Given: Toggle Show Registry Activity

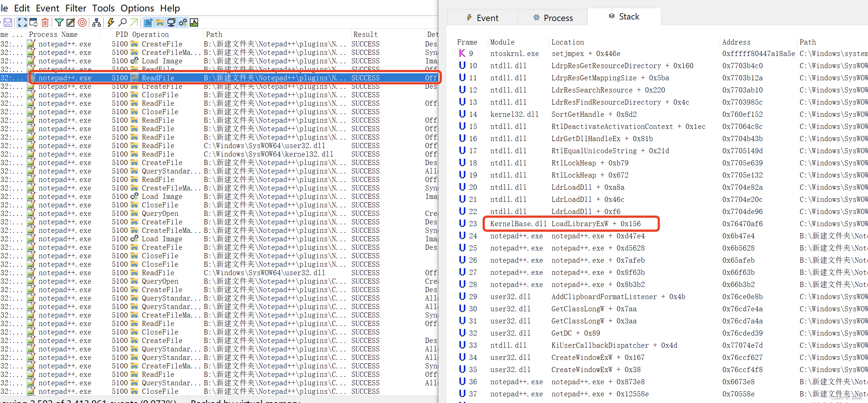Looking at the screenshot, I should click(x=148, y=23).
